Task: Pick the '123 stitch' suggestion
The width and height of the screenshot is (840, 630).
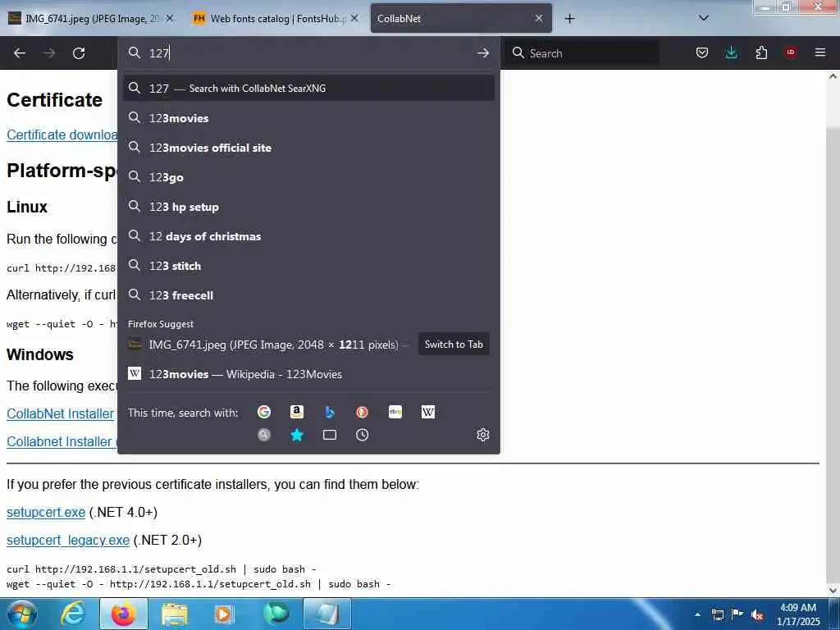Action: tap(308, 266)
